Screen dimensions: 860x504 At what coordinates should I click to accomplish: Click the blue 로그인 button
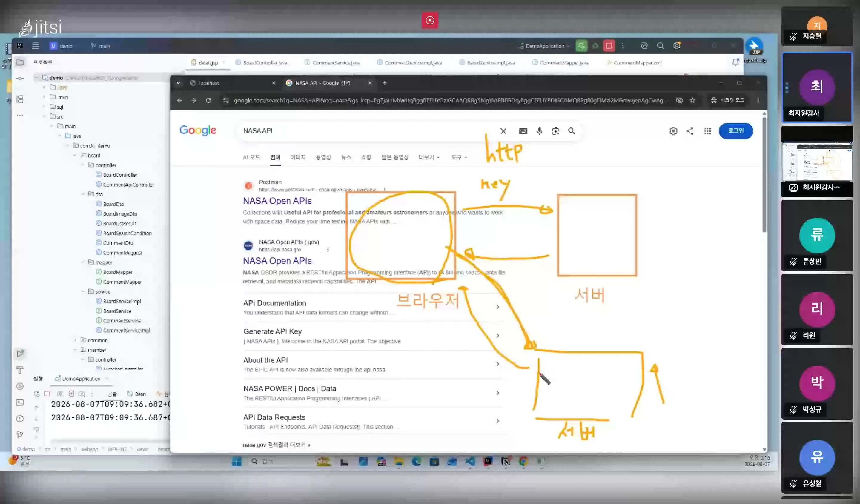(736, 131)
